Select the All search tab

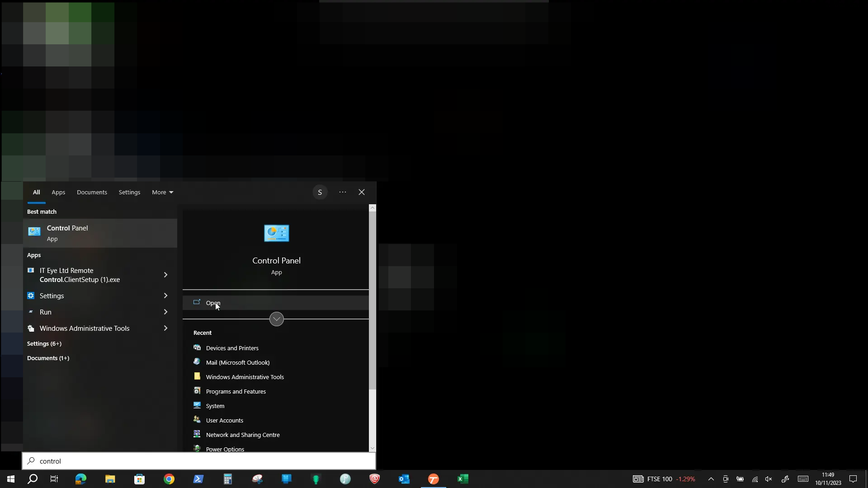(36, 192)
